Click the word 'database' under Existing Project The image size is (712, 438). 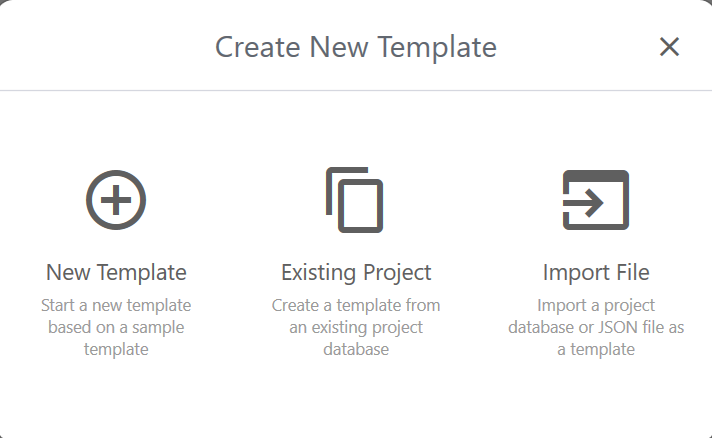356,349
